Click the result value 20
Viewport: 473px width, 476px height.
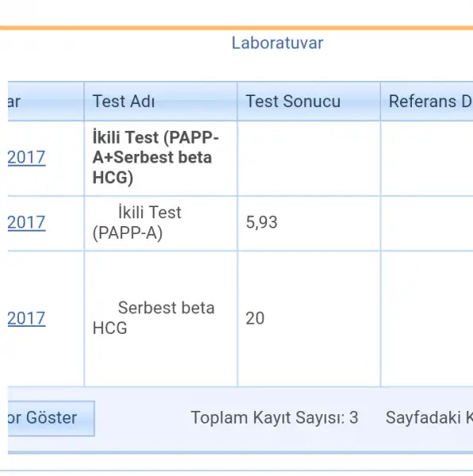[x=255, y=318]
